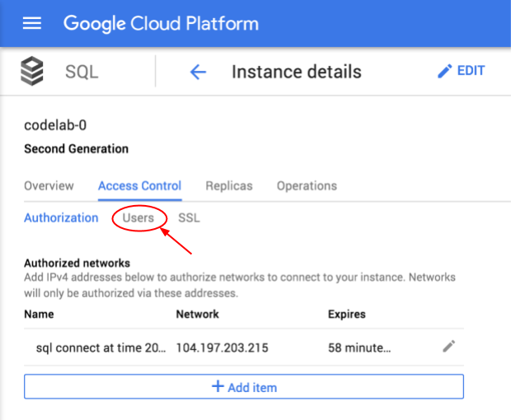Select the 'sql connect at time' network entry
The width and height of the screenshot is (511, 420).
point(101,348)
